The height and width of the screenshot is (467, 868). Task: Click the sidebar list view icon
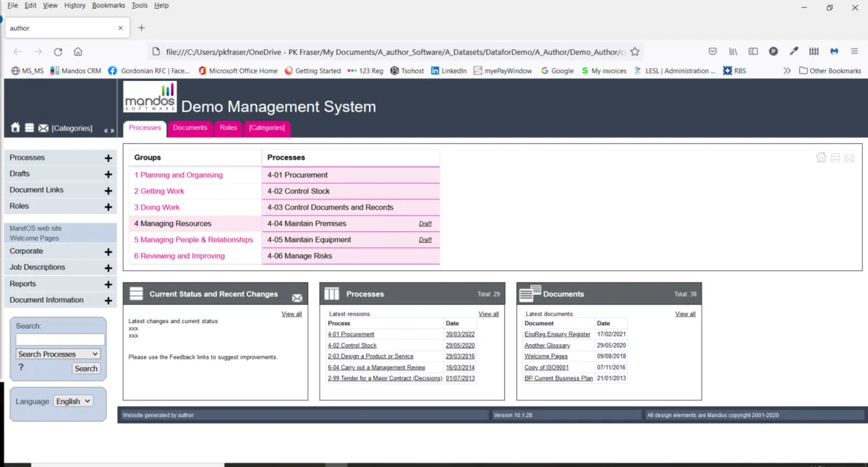pos(30,128)
